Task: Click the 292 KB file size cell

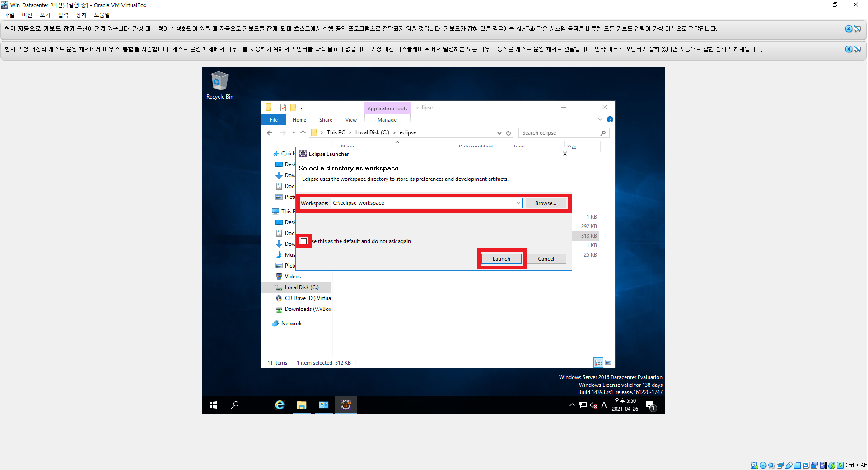Action: pyautogui.click(x=588, y=226)
